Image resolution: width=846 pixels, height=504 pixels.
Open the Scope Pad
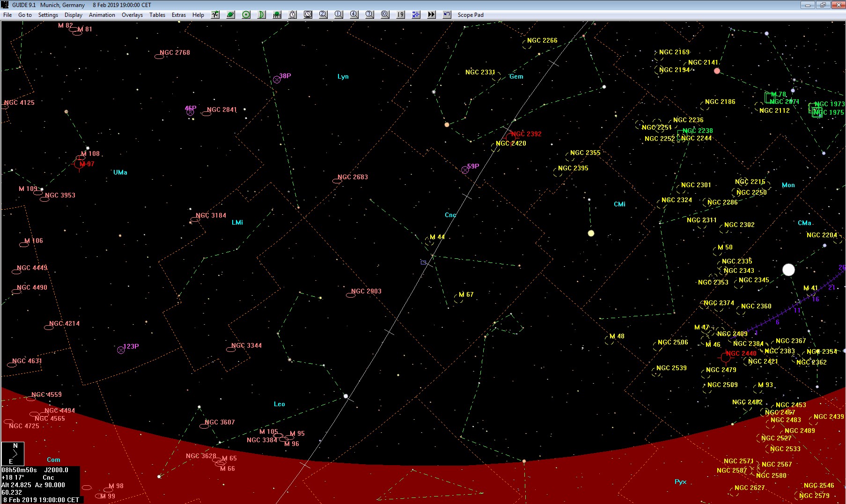(x=471, y=15)
